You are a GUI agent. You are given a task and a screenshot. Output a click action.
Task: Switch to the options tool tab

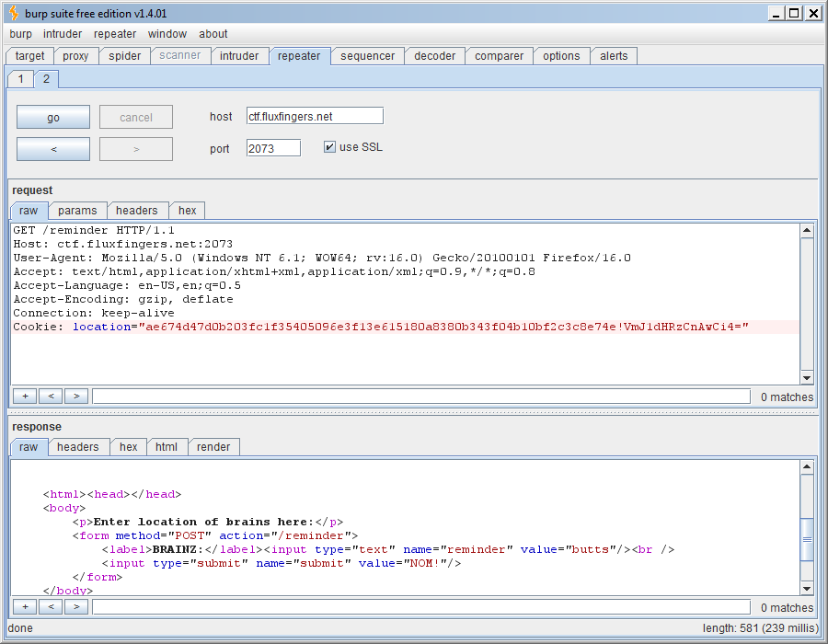(x=561, y=56)
